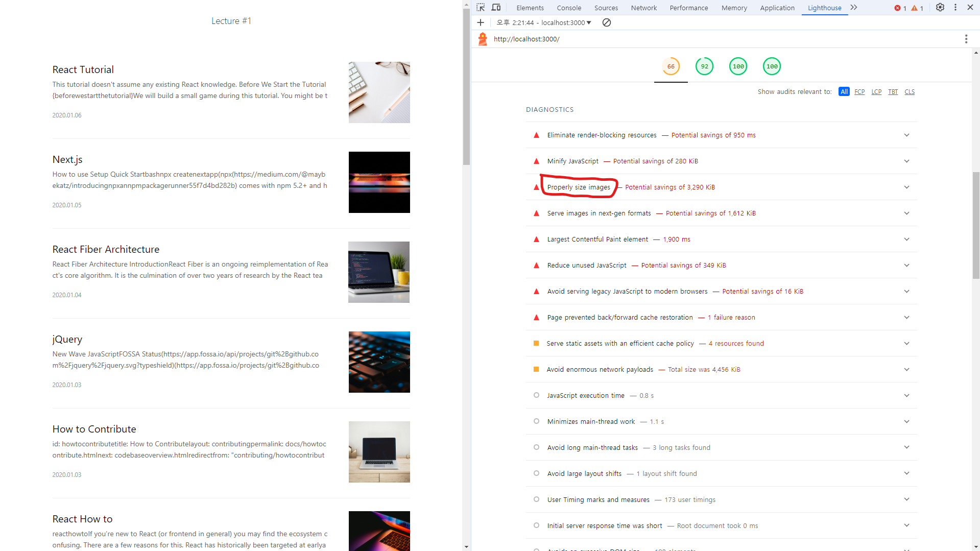Image resolution: width=980 pixels, height=551 pixels.
Task: Open the Lighthouse report tools menu
Action: click(x=966, y=39)
